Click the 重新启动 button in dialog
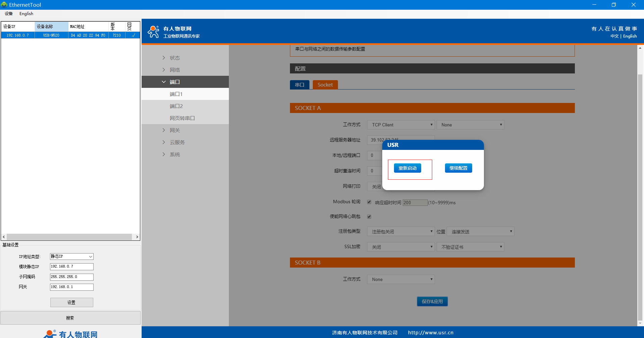Image resolution: width=644 pixels, height=338 pixels. [x=407, y=168]
